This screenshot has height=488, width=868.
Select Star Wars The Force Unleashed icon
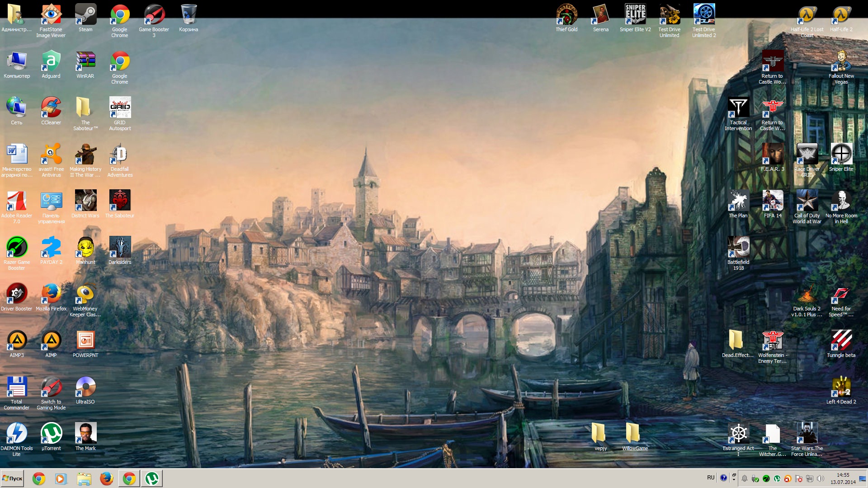click(x=807, y=439)
